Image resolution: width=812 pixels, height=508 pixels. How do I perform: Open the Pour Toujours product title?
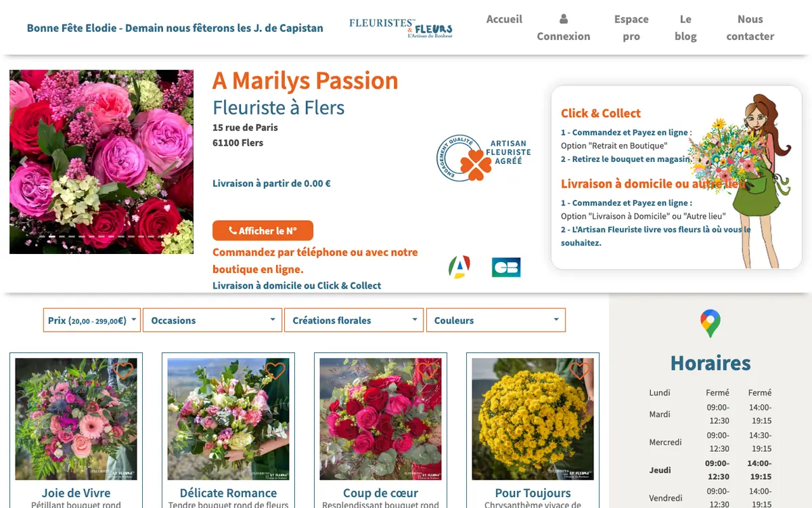click(533, 493)
